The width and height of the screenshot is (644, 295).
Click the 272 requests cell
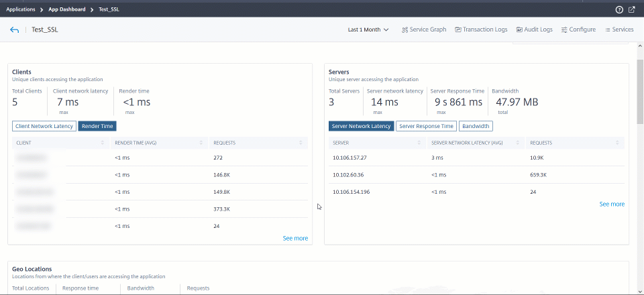click(x=218, y=158)
